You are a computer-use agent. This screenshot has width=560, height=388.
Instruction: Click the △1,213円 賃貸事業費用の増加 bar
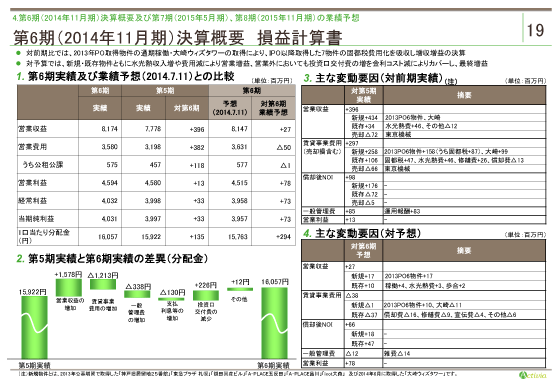pos(103,284)
